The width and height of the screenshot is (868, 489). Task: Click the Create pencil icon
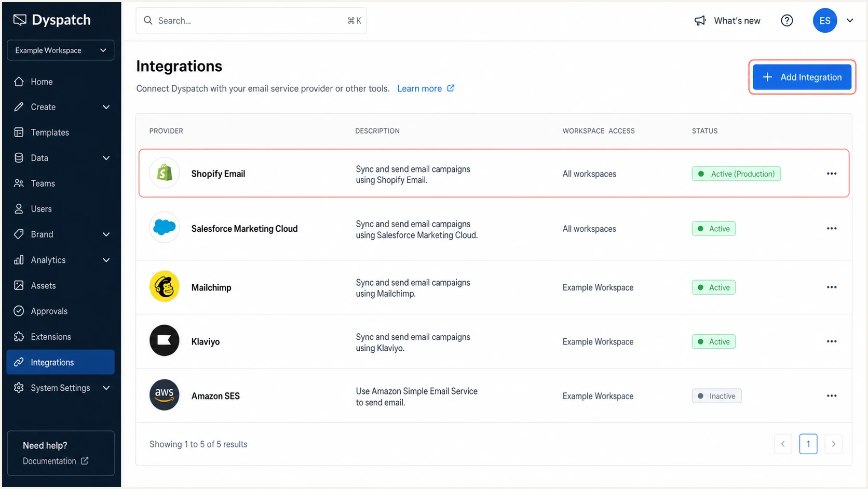click(x=19, y=107)
